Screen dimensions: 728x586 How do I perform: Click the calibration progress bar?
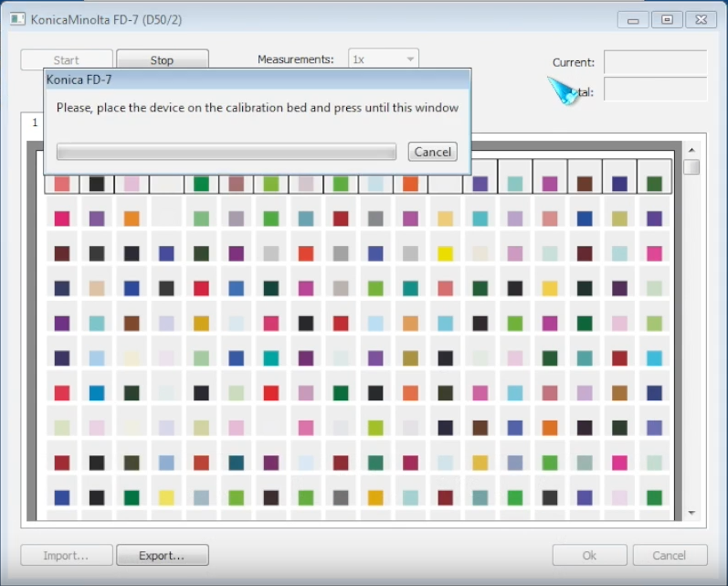[x=227, y=152]
